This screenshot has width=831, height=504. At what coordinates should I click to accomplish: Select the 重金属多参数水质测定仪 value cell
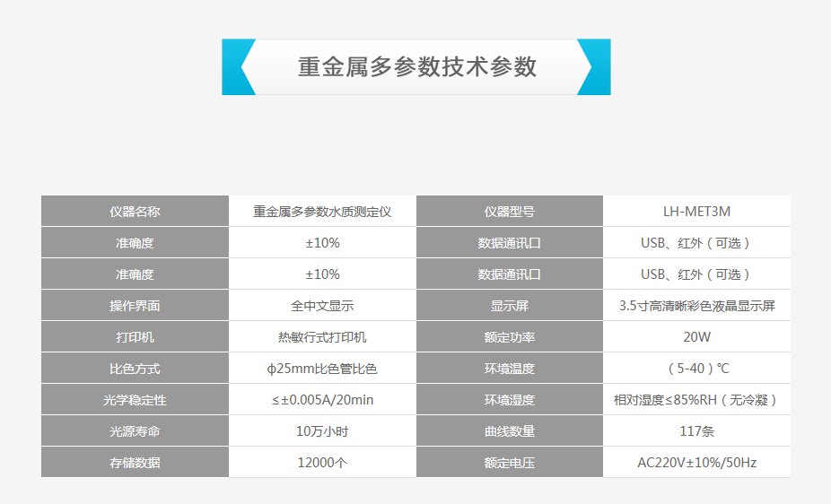pos(322,212)
